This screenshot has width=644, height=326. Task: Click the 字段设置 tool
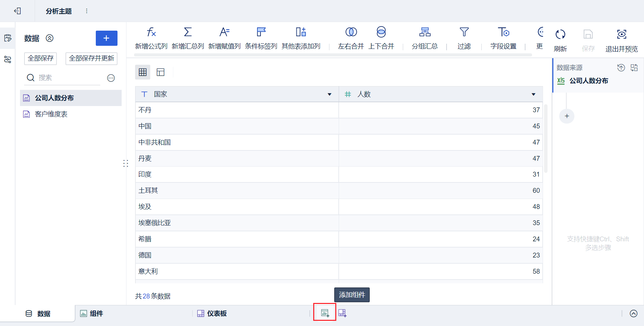point(503,38)
